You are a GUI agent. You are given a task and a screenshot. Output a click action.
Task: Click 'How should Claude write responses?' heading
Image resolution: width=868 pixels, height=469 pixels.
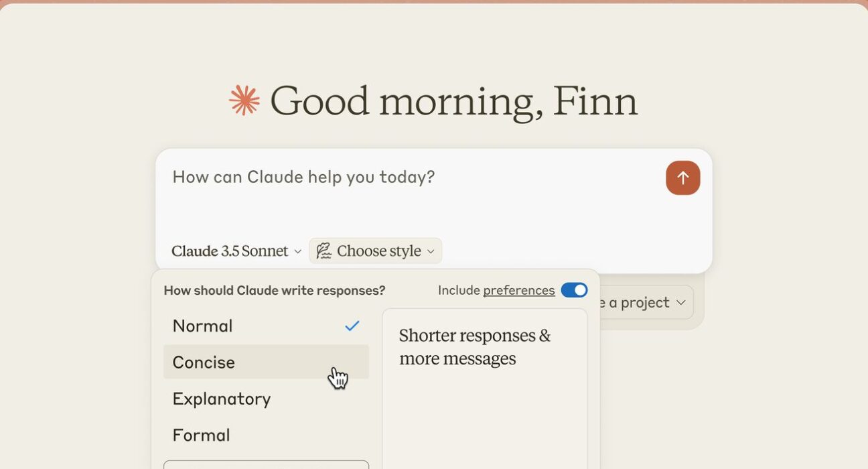(275, 290)
